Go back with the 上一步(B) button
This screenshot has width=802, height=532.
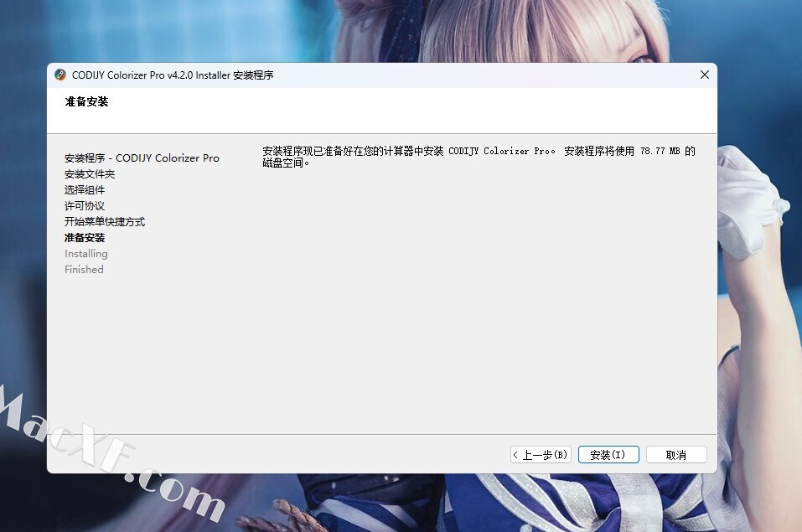[541, 455]
